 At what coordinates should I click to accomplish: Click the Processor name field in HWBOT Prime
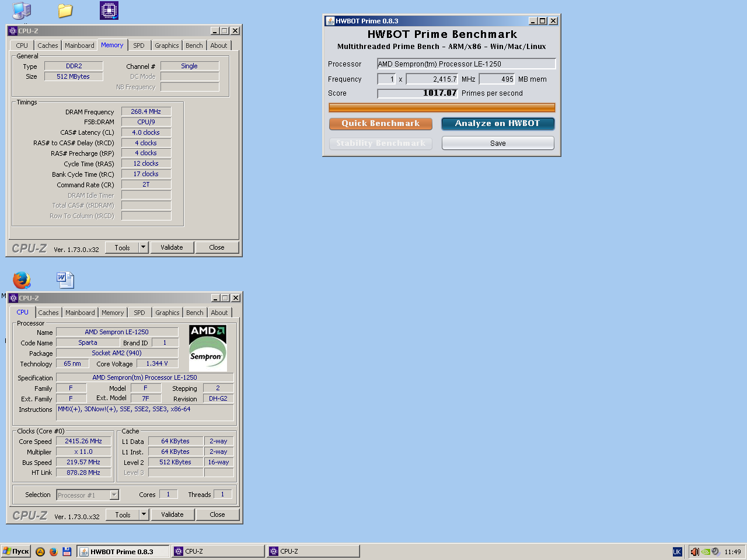pyautogui.click(x=466, y=64)
